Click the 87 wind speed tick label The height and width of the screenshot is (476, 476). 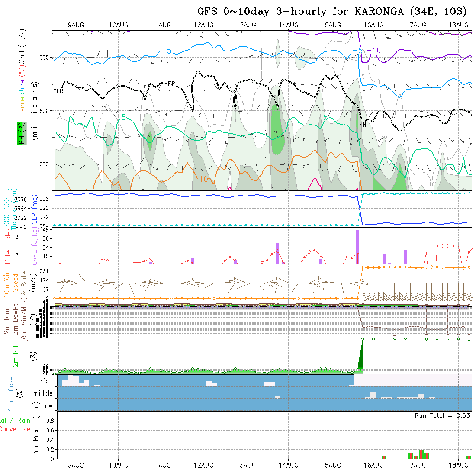coord(45,289)
